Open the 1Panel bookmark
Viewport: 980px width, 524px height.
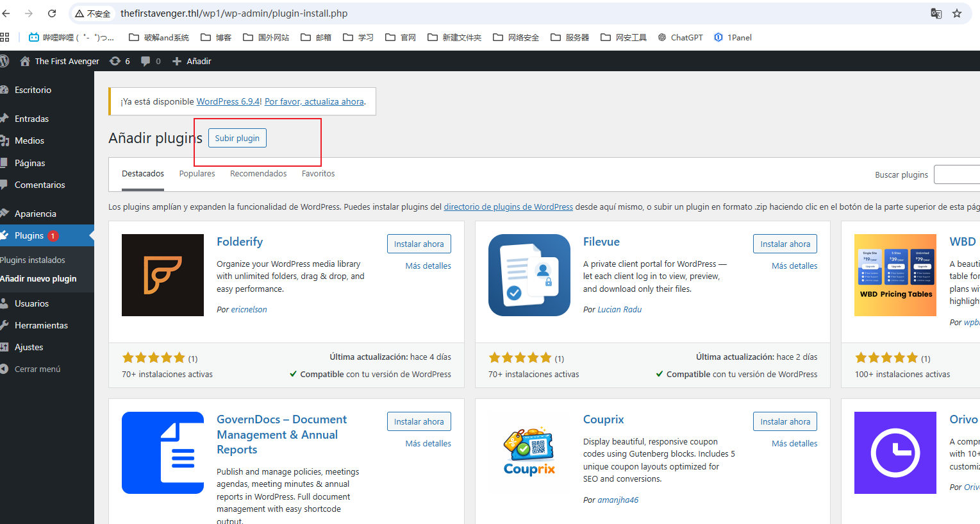coord(733,37)
